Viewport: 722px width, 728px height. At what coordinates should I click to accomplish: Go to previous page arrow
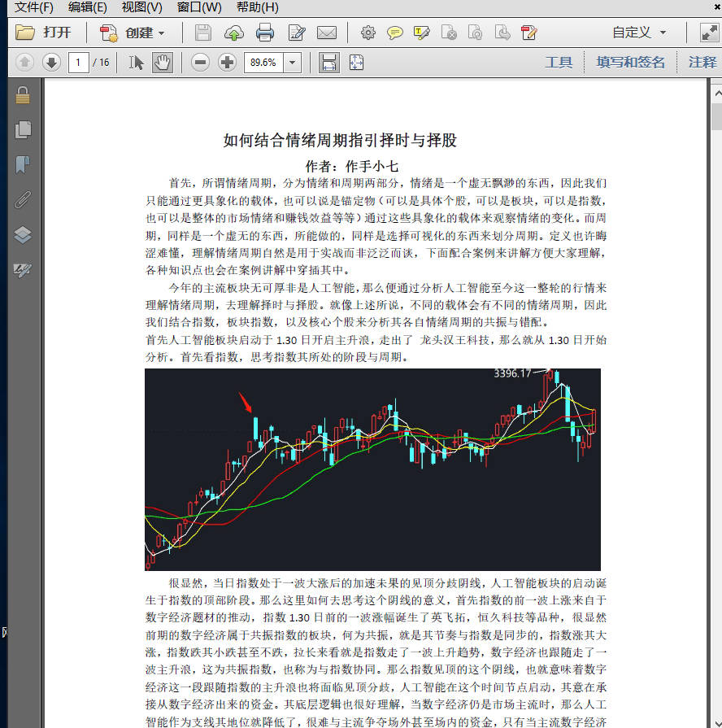pyautogui.click(x=24, y=62)
